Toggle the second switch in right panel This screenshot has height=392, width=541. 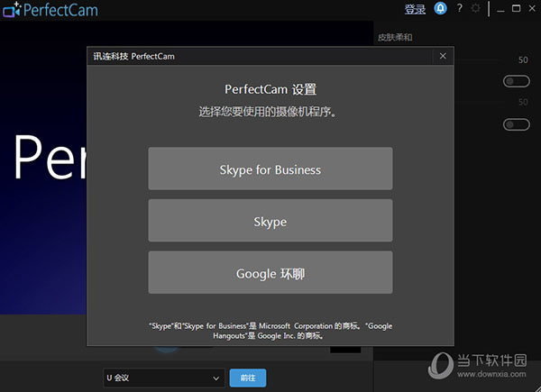(x=517, y=124)
